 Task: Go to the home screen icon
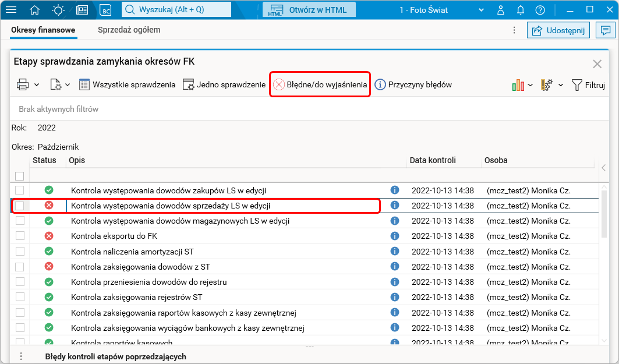click(x=35, y=10)
